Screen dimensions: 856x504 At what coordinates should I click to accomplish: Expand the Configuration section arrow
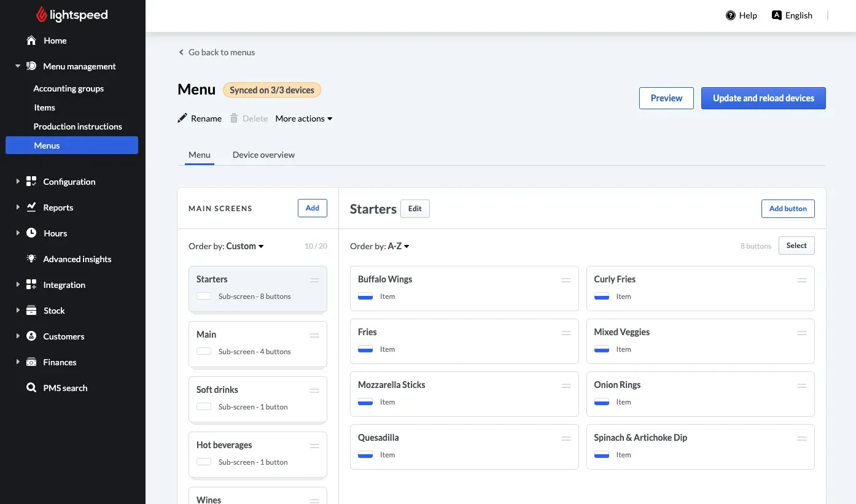pos(18,182)
